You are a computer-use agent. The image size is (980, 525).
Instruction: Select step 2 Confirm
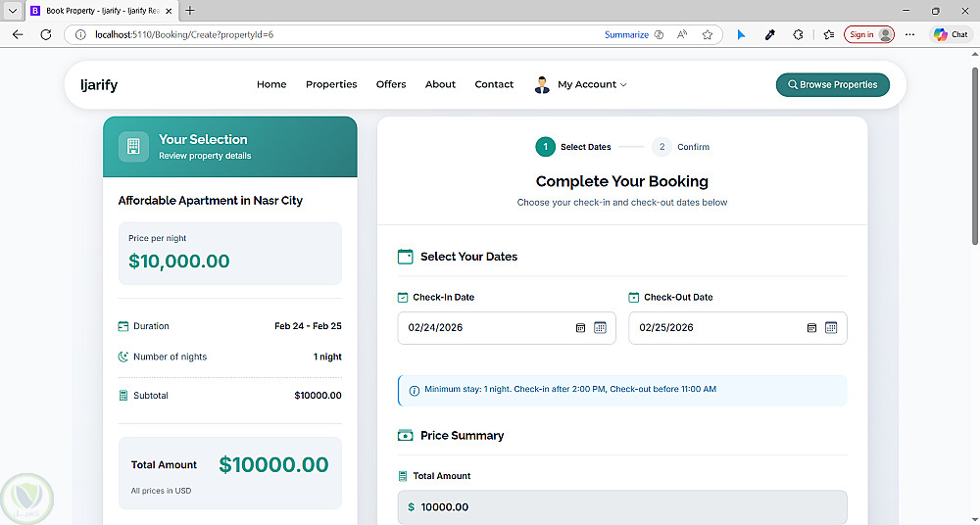click(x=681, y=147)
